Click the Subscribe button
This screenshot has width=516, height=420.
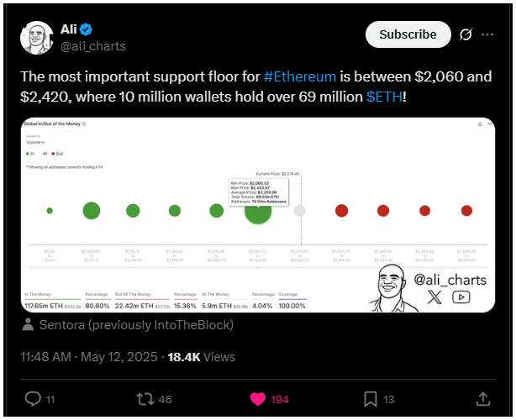click(x=408, y=34)
